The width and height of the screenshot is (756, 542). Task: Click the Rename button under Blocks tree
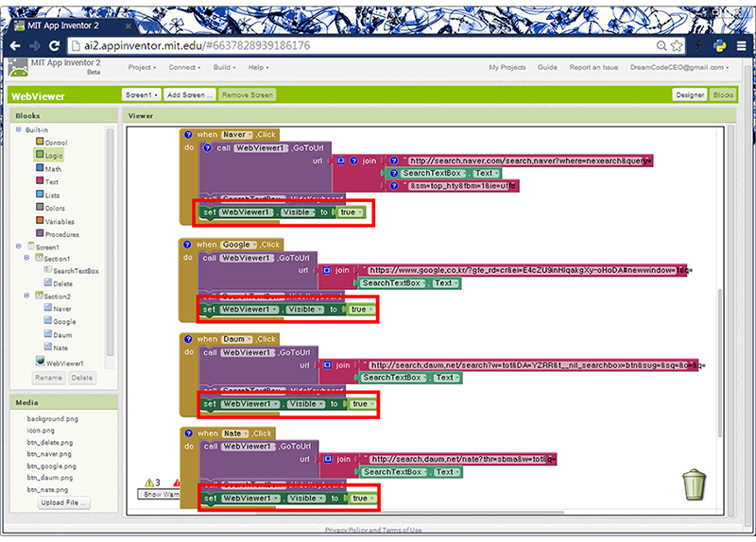[x=49, y=378]
